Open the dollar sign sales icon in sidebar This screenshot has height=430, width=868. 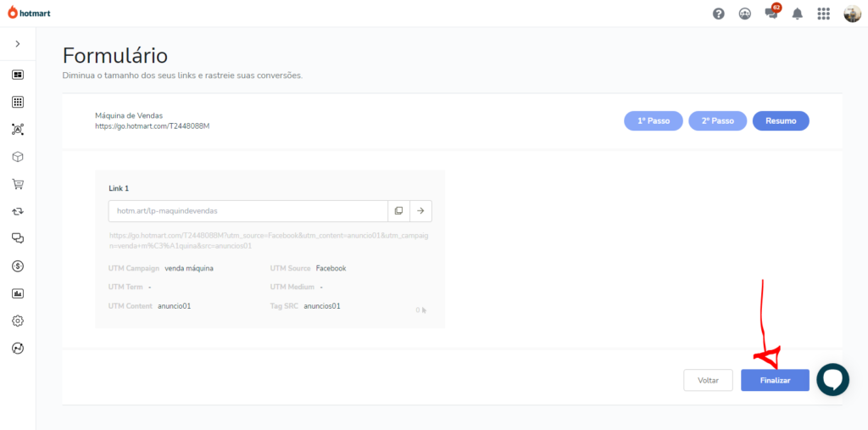pos(18,266)
